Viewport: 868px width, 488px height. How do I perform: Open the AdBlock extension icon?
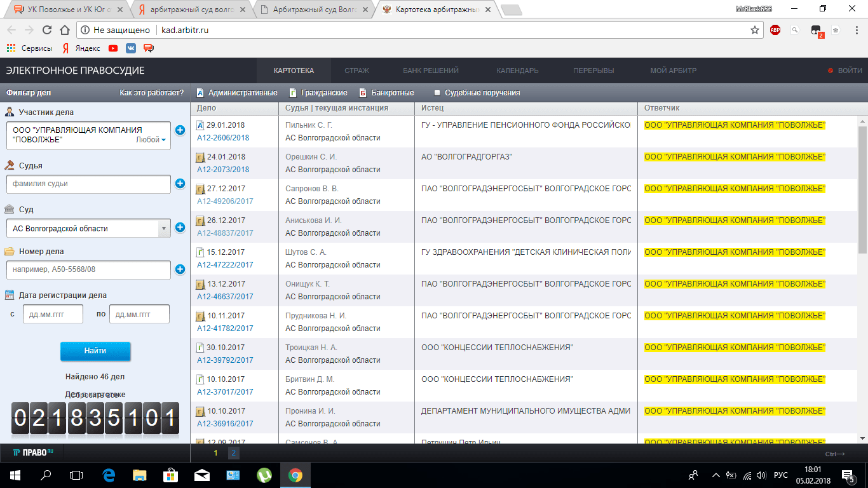click(775, 30)
